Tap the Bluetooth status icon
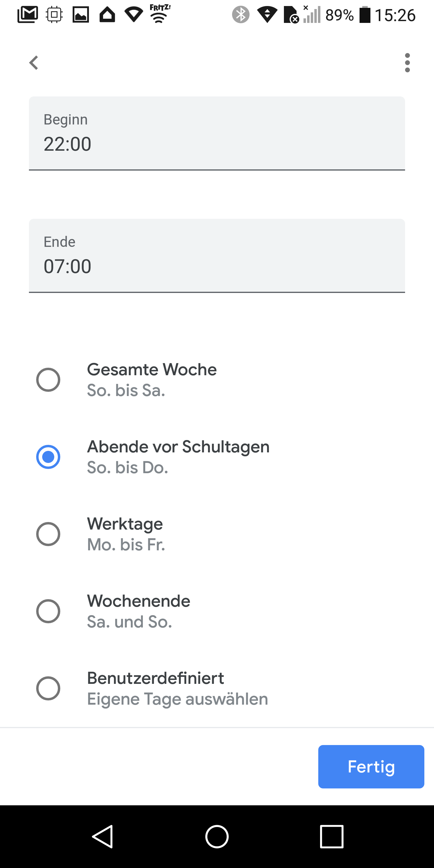This screenshot has height=868, width=434. click(x=241, y=15)
